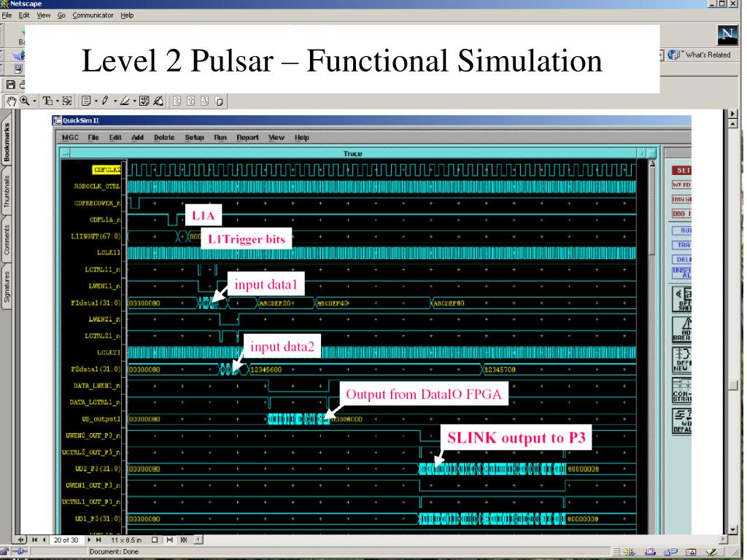This screenshot has width=747, height=560.
Task: Click the DEL palette button
Action: point(682,260)
